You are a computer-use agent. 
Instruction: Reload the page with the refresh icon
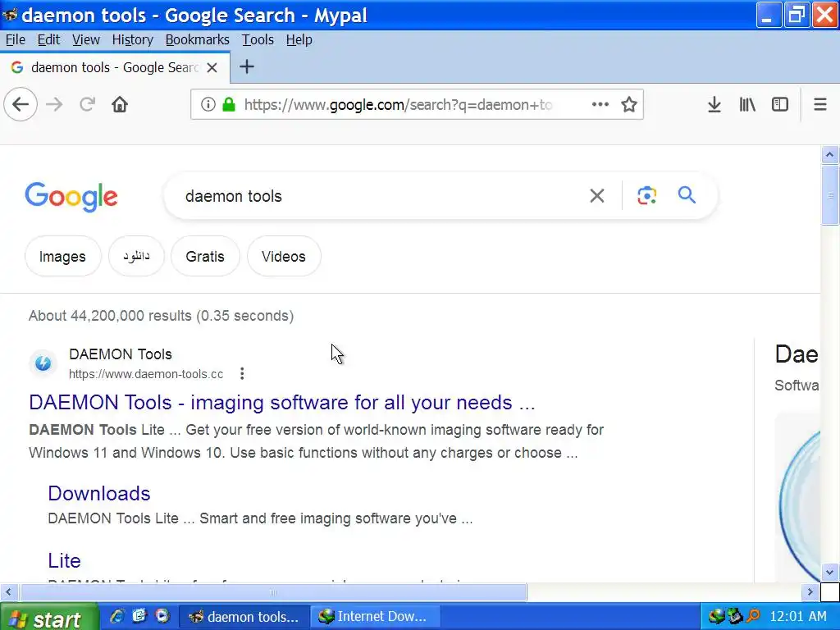click(87, 104)
